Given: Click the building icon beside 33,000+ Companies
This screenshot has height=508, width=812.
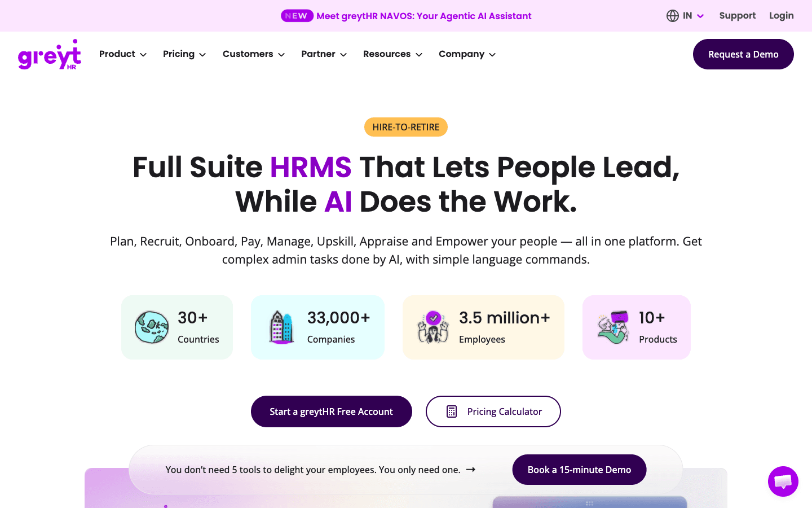Looking at the screenshot, I should [281, 327].
